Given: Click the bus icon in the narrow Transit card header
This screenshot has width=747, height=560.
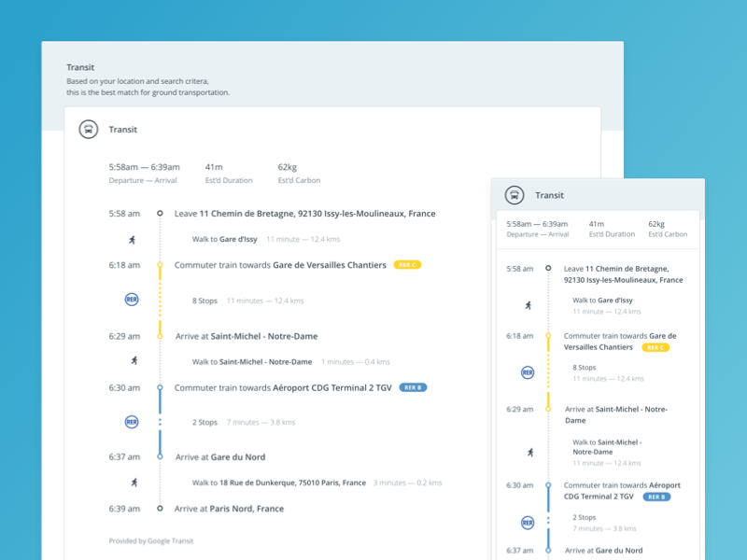Looking at the screenshot, I should [x=514, y=195].
